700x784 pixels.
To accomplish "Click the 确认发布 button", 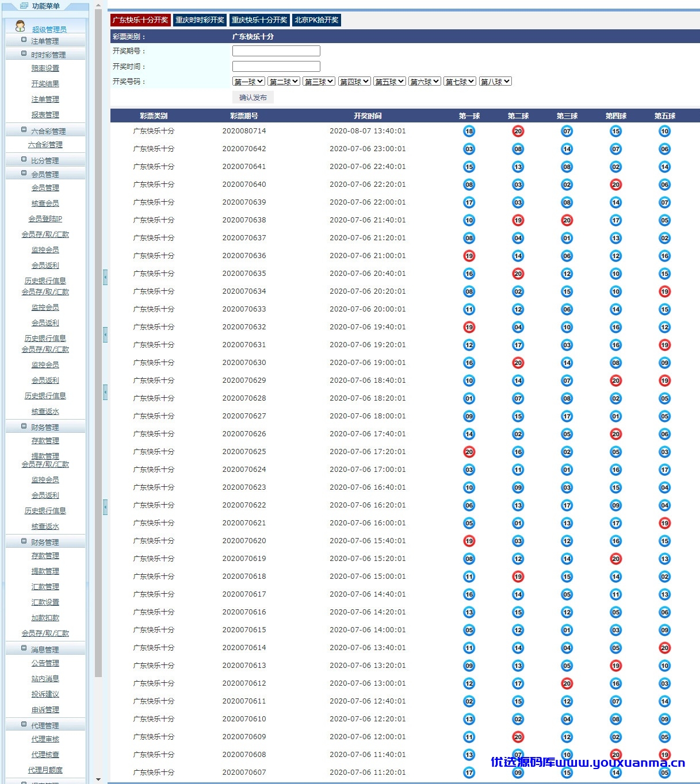I will pyautogui.click(x=253, y=98).
